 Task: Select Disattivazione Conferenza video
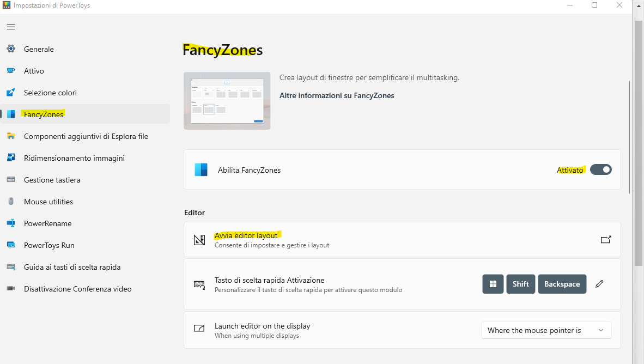click(x=77, y=289)
